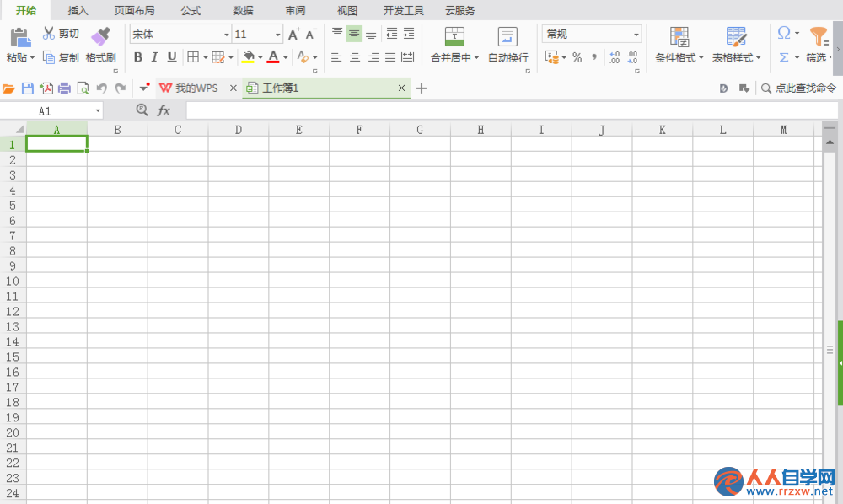Click the formula bar input field
The width and height of the screenshot is (843, 504).
(x=512, y=110)
